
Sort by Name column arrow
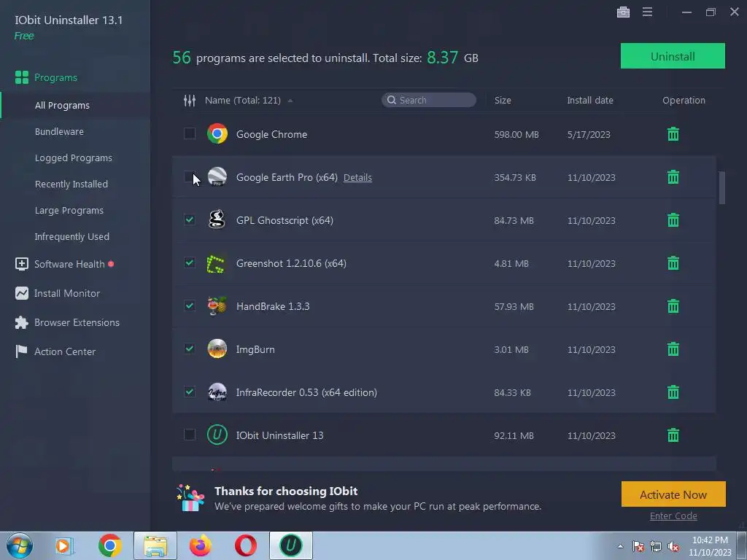(x=290, y=101)
